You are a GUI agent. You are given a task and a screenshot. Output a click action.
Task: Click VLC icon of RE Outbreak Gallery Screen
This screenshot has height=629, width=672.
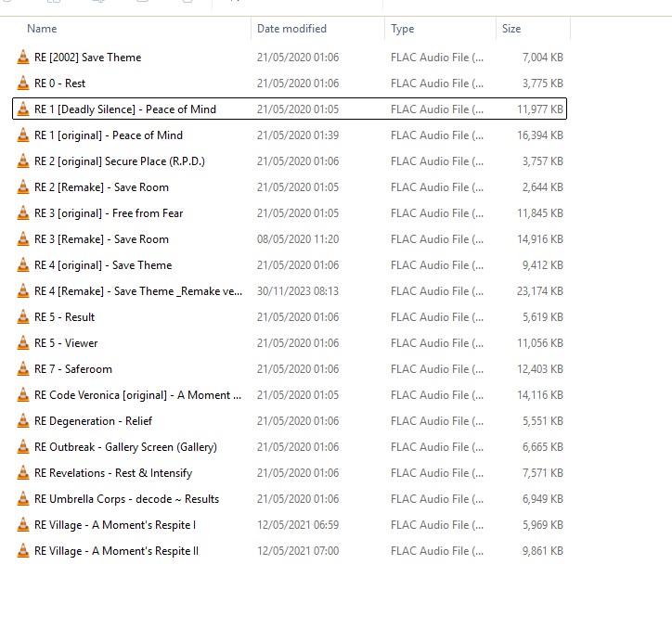point(22,447)
